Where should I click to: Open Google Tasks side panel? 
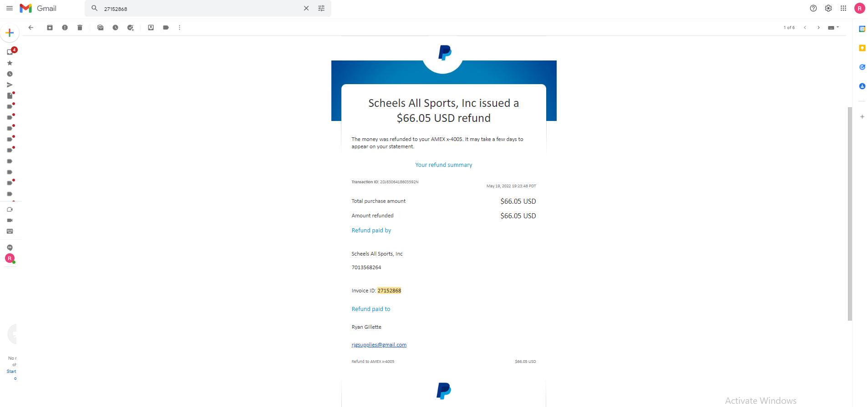[862, 67]
